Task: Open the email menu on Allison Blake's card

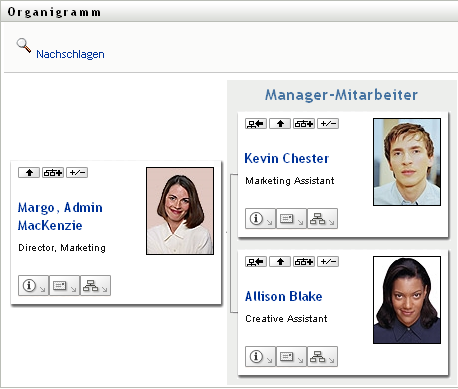Action: pos(291,357)
